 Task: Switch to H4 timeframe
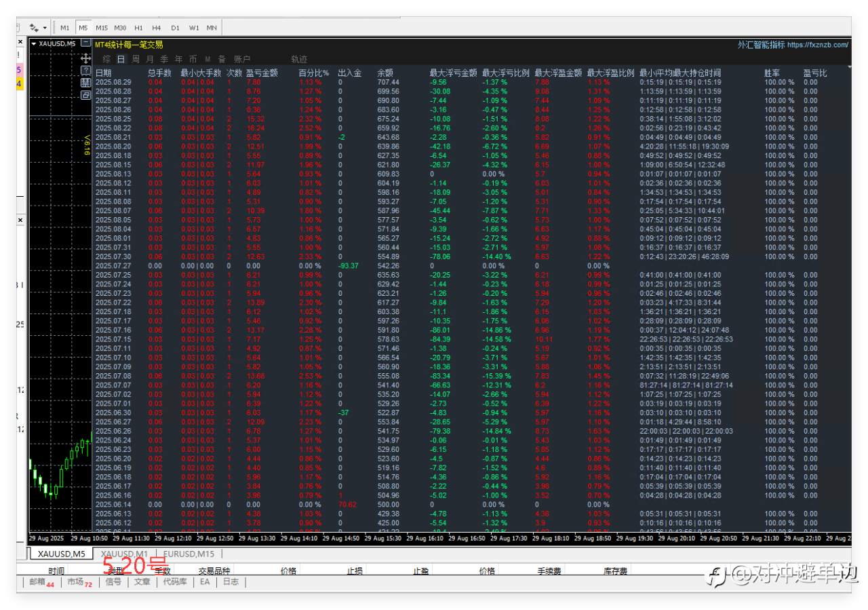click(x=157, y=28)
